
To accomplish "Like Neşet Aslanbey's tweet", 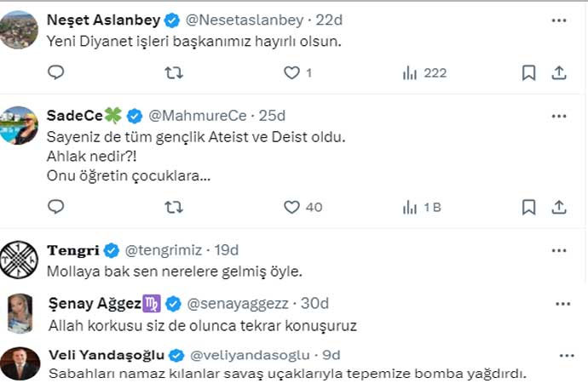I will pos(292,73).
